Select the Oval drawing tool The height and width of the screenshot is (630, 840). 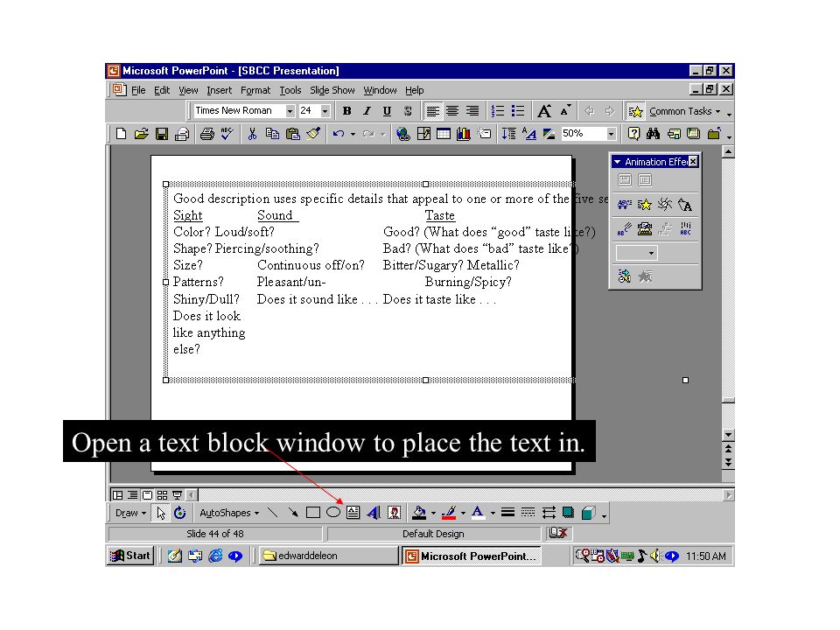point(333,513)
